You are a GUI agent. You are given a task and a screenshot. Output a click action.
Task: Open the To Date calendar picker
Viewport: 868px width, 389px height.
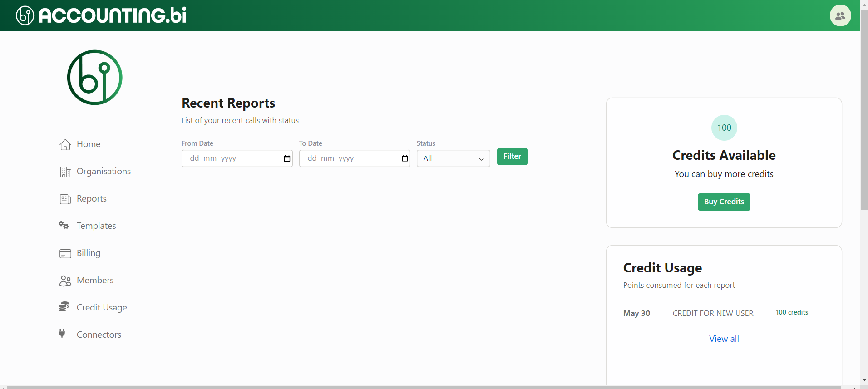click(x=405, y=158)
